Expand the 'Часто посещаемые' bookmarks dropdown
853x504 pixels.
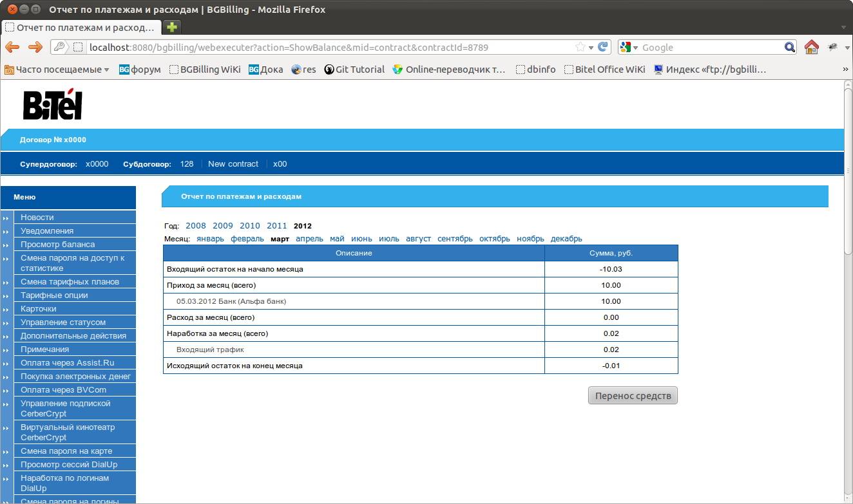(57, 70)
